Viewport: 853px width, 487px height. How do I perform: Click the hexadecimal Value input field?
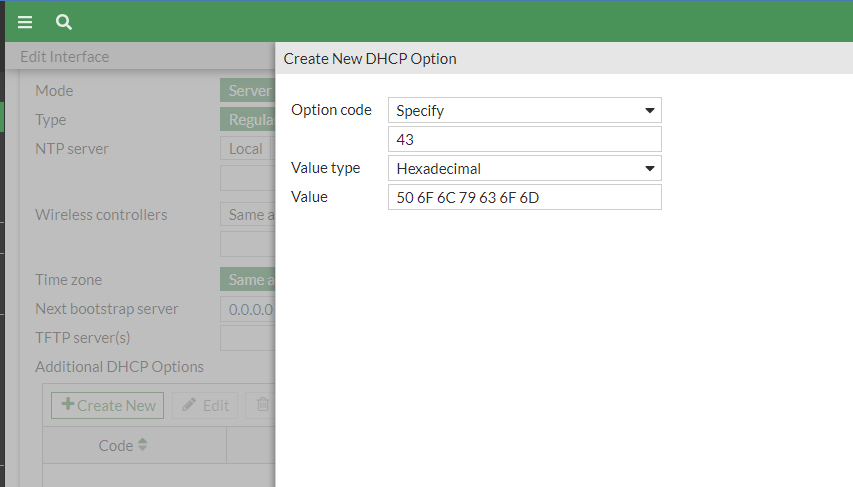524,197
